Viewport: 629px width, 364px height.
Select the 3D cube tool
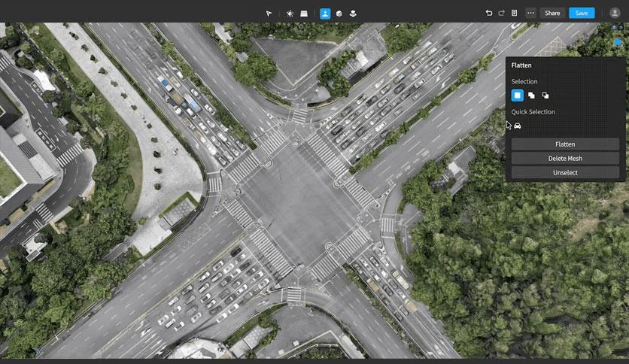tap(339, 14)
